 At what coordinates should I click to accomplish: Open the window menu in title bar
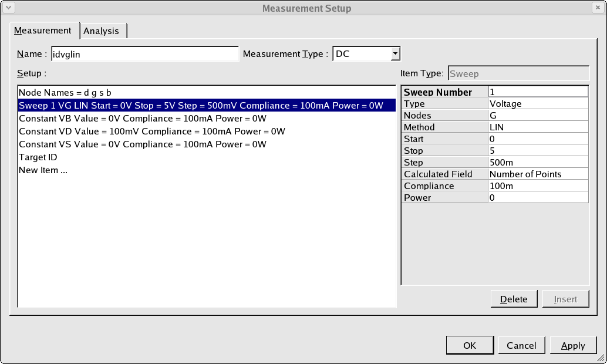[x=8, y=8]
